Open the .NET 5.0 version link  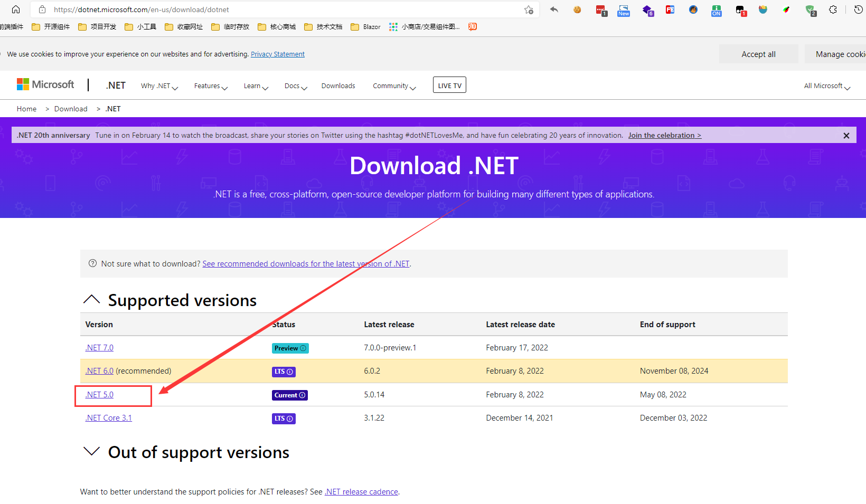click(x=99, y=395)
